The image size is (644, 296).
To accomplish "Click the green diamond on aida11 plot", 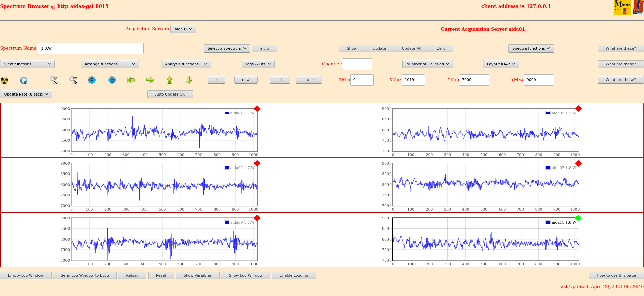I will tap(578, 218).
